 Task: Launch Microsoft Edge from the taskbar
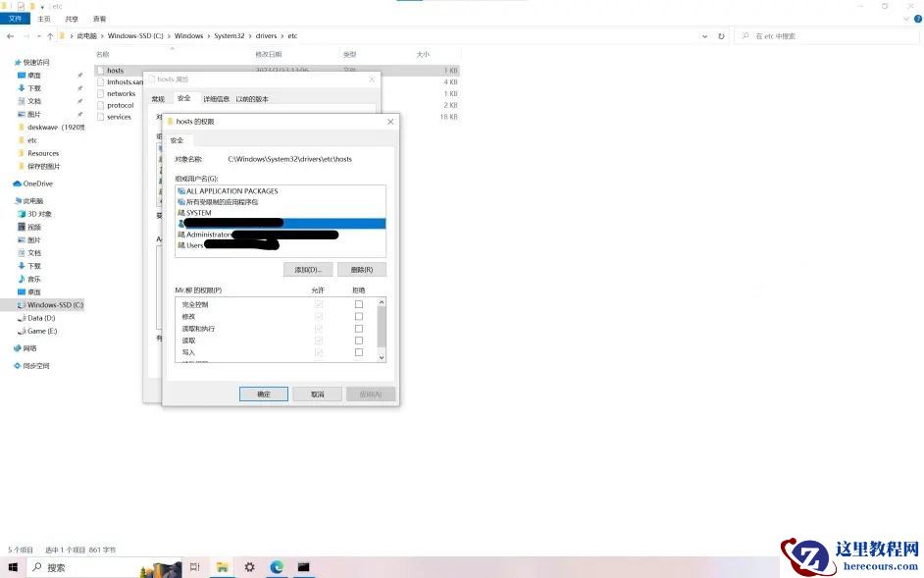[x=277, y=567]
